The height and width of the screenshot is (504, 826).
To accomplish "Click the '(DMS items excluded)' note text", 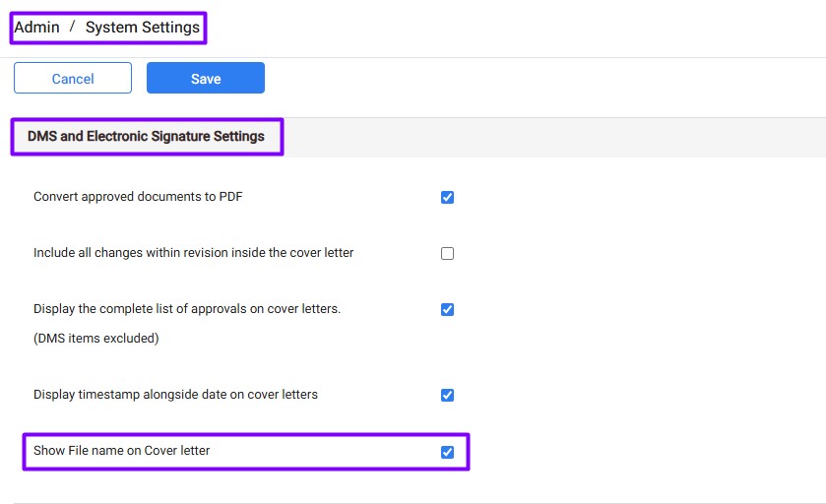I will pyautogui.click(x=95, y=339).
